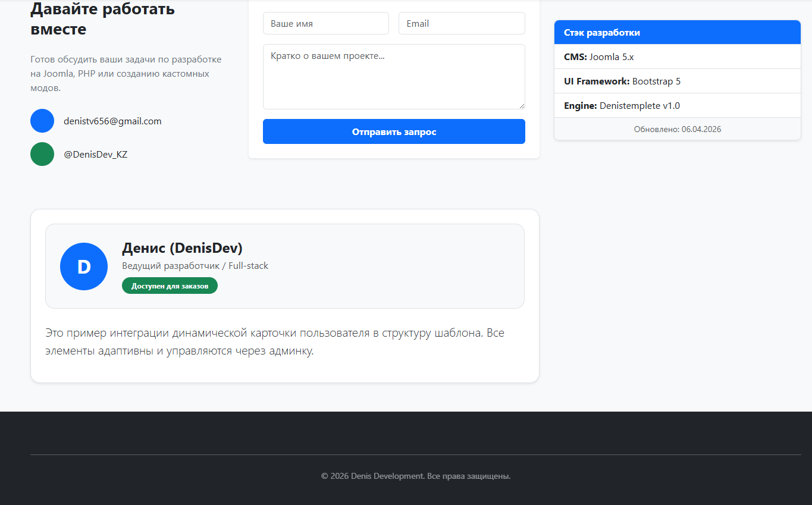Select the CMS: Joomla 5.x row
812x505 pixels.
(x=678, y=57)
